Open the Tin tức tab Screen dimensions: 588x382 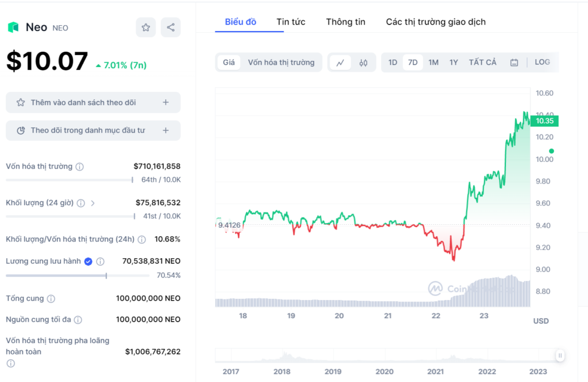pyautogui.click(x=291, y=22)
